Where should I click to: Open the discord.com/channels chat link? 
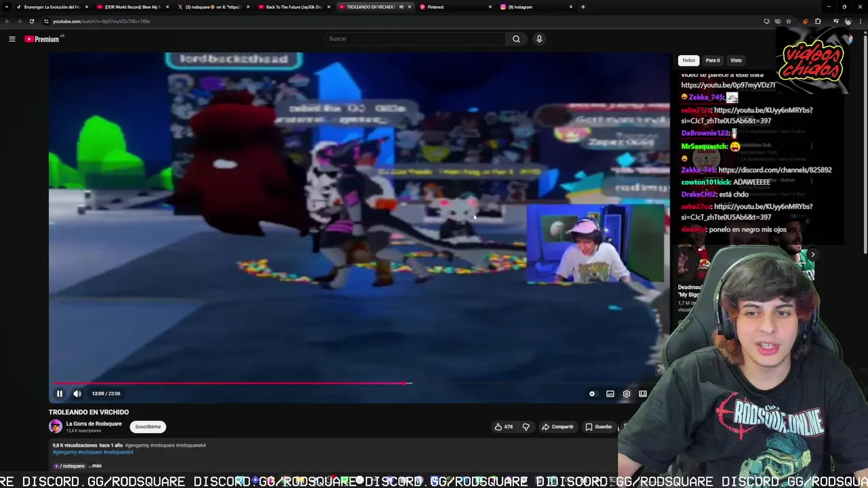pos(774,170)
